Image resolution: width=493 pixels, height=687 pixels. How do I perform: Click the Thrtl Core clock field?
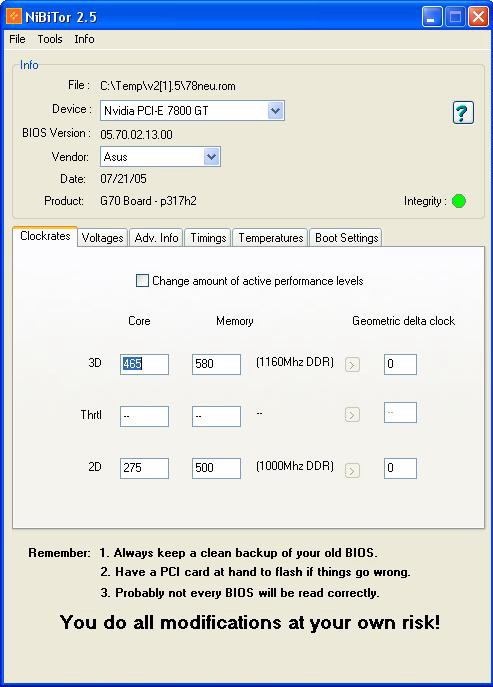pos(144,416)
